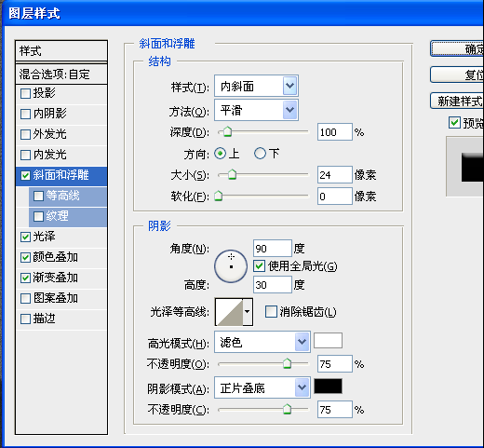Viewport: 484px width, 448px height.
Task: Open the gloss contour thumbnail picker
Action: pos(229,312)
